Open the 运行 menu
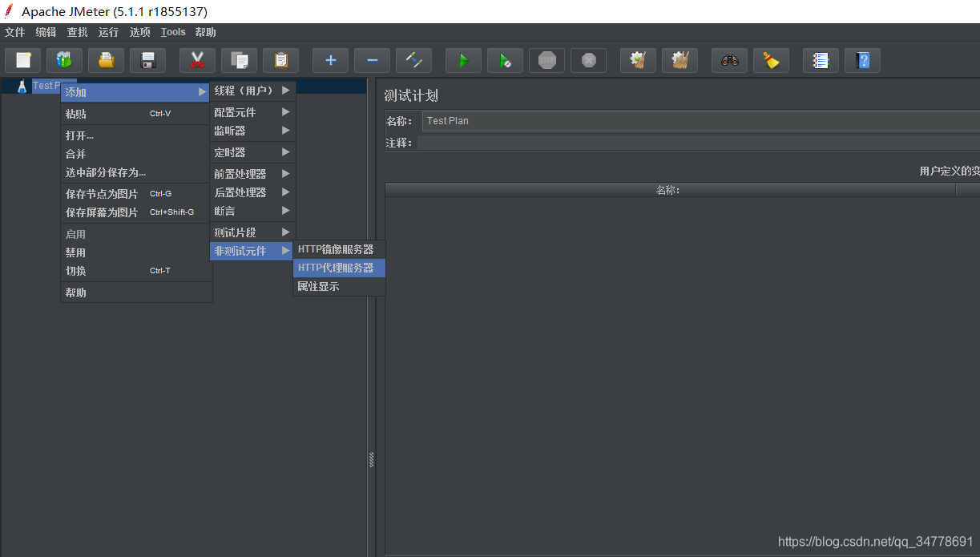Viewport: 980px width, 557px height. click(x=108, y=32)
